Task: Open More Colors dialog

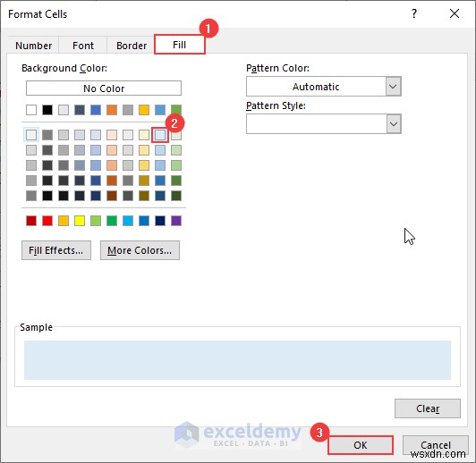Action: pos(140,250)
